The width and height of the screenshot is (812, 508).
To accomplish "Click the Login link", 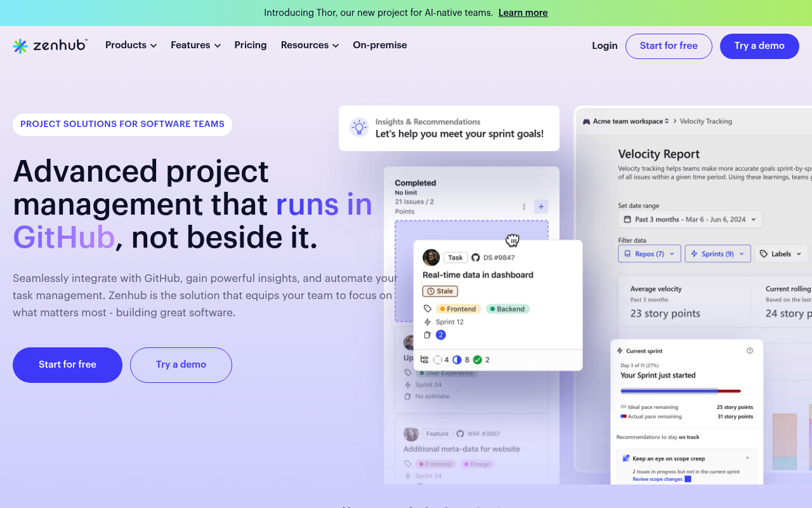I will [605, 46].
